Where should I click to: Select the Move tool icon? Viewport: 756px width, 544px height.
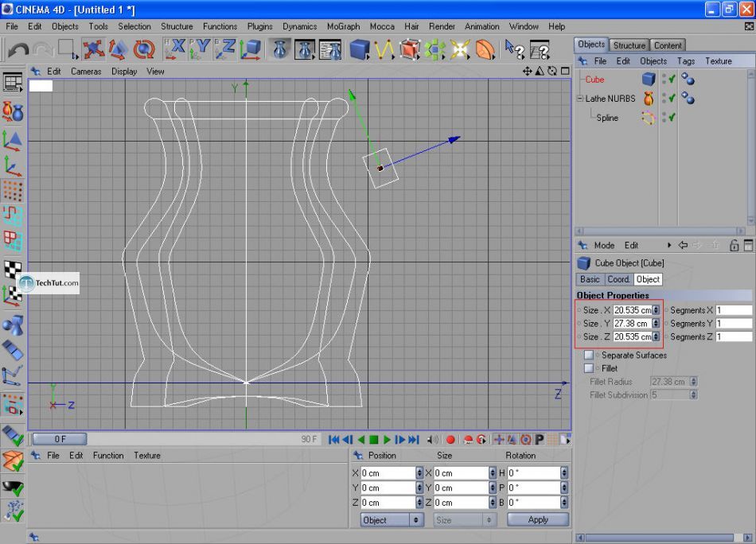coord(94,49)
